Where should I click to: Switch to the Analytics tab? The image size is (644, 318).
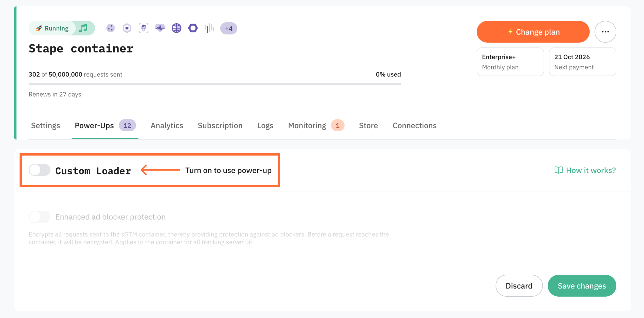tap(167, 126)
